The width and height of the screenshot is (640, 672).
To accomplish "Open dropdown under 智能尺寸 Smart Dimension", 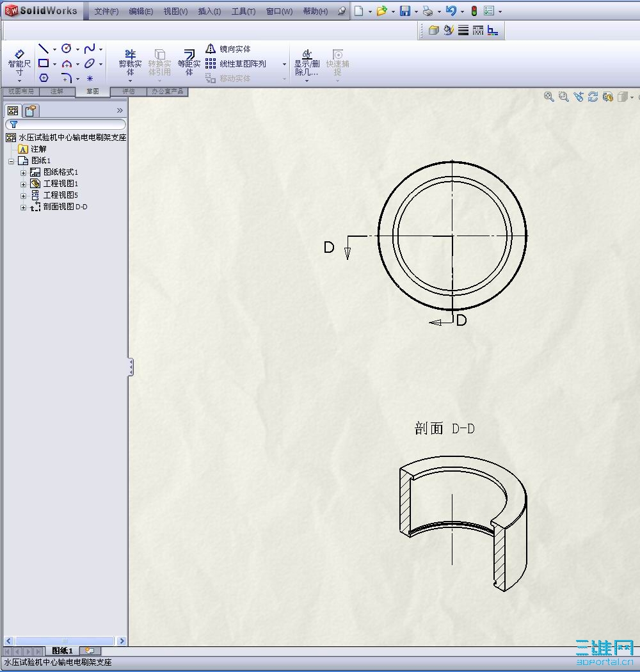I will pyautogui.click(x=19, y=81).
